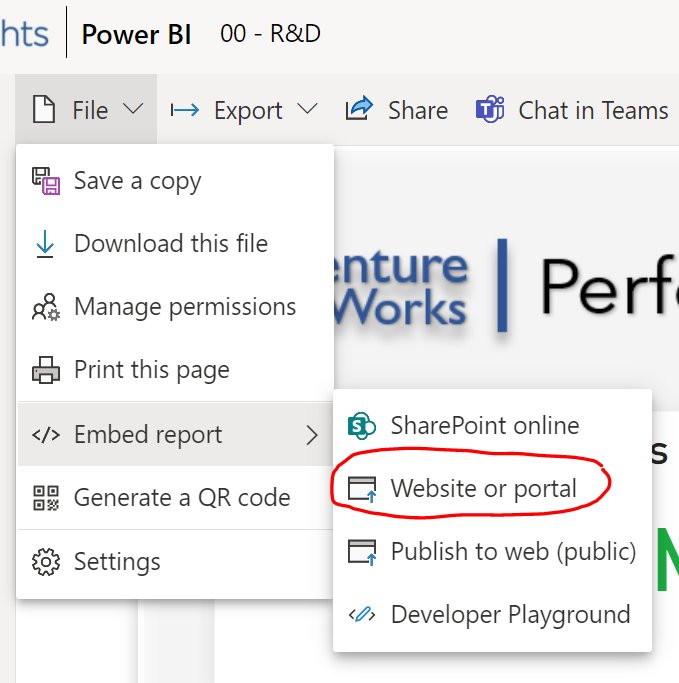
Task: Click the Publish to web icon
Action: pos(362,552)
